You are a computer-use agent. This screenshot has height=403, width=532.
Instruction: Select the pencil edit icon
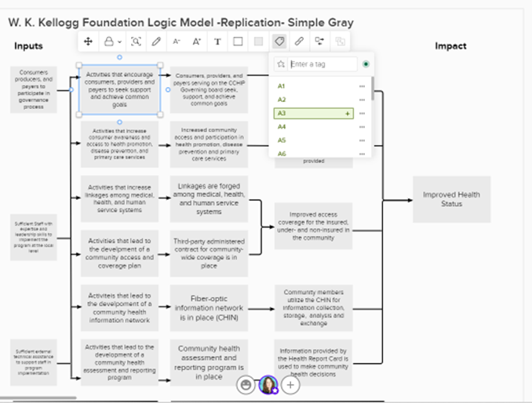coord(156,42)
